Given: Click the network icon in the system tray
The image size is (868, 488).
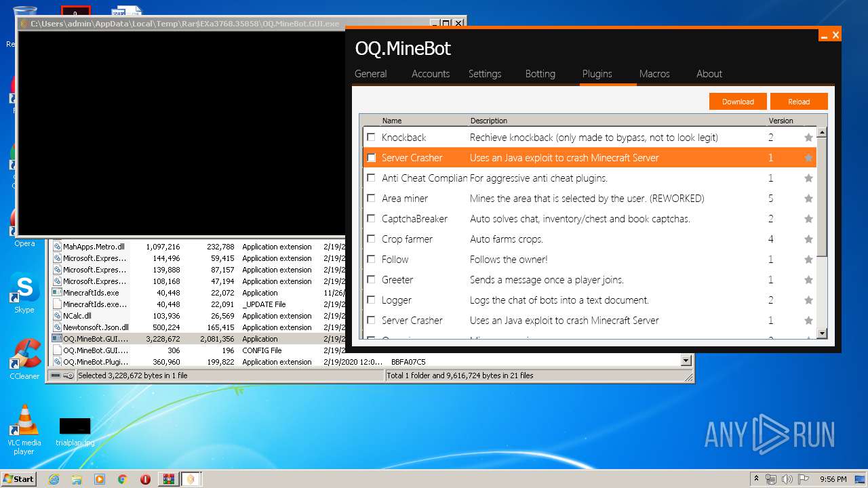Looking at the screenshot, I should click(771, 479).
